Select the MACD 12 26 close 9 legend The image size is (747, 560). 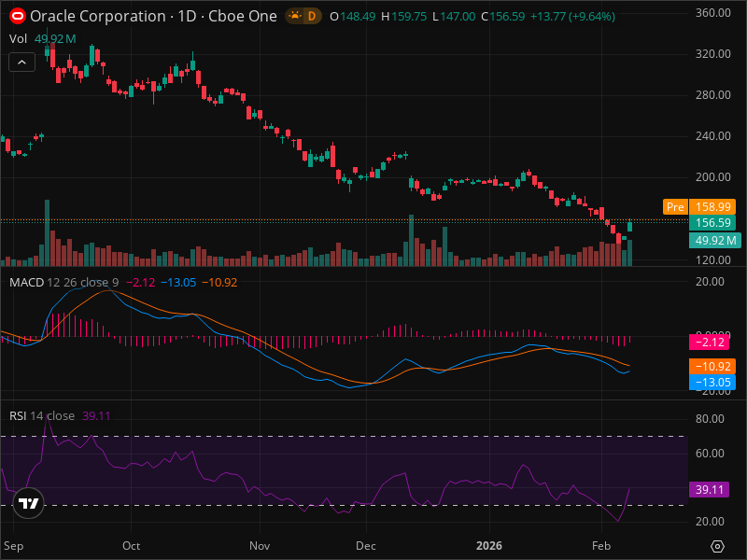(x=63, y=283)
